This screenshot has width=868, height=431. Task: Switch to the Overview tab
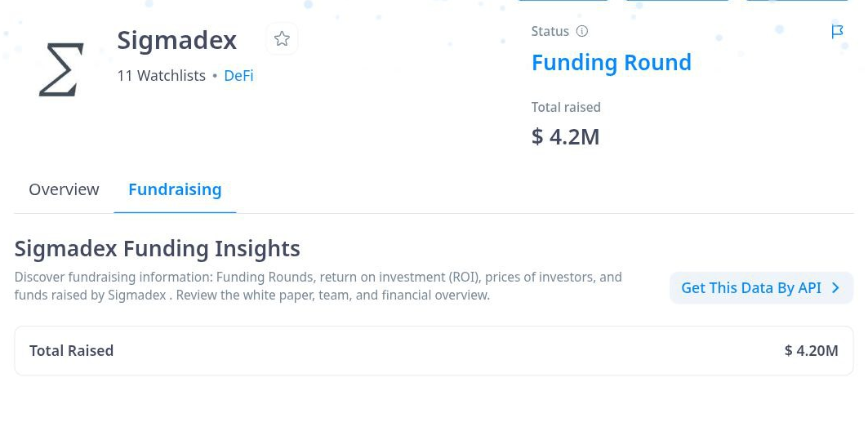pyautogui.click(x=65, y=189)
